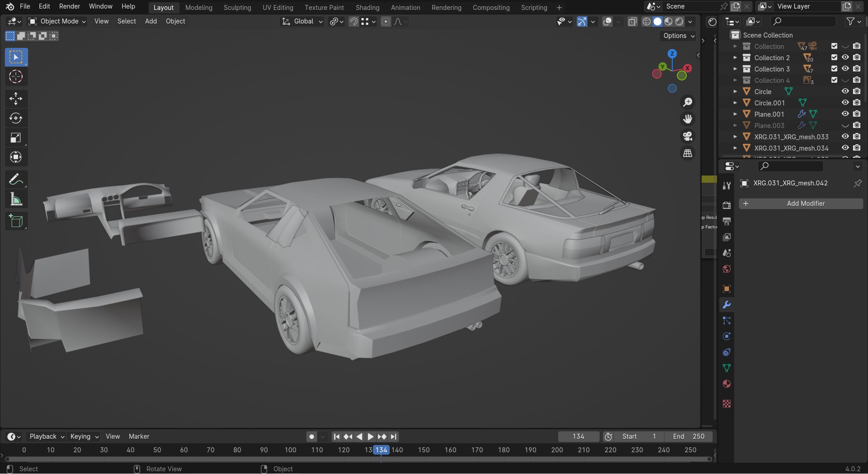This screenshot has height=474, width=868.
Task: Expand the Circle object tree row
Action: coord(735,91)
